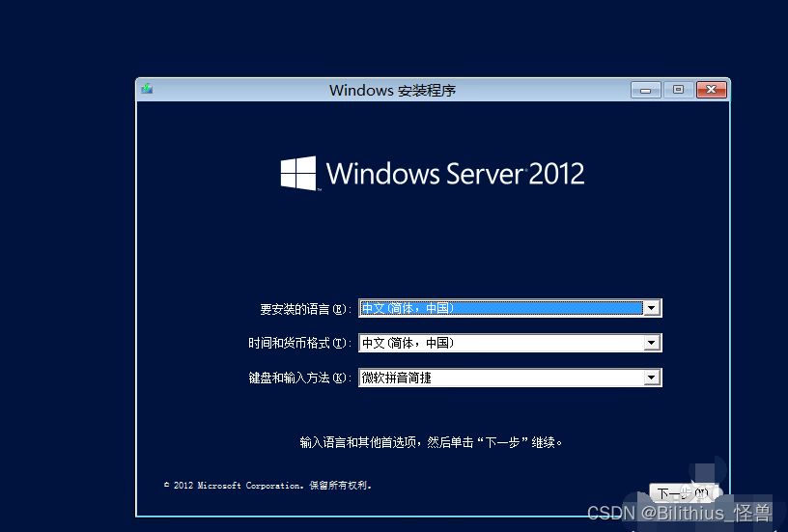Viewport: 788px width, 532px height.
Task: Maximize the Windows 安装程序 window
Action: (x=679, y=90)
